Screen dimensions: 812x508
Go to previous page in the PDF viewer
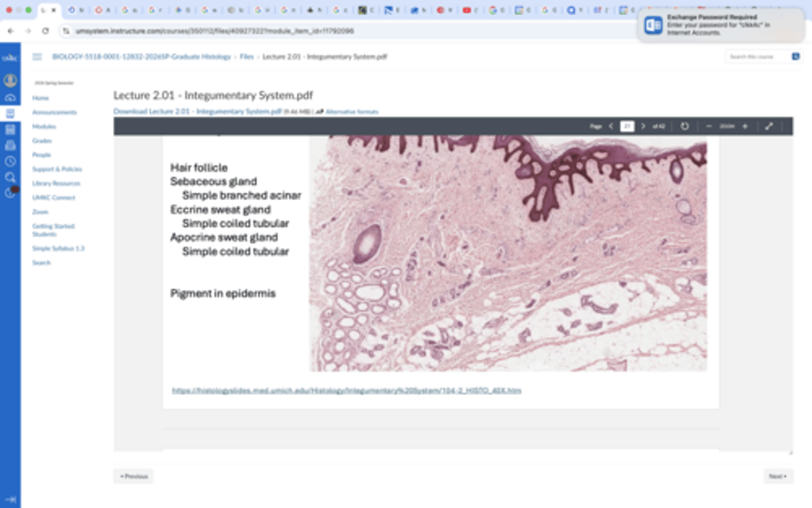pyautogui.click(x=611, y=126)
